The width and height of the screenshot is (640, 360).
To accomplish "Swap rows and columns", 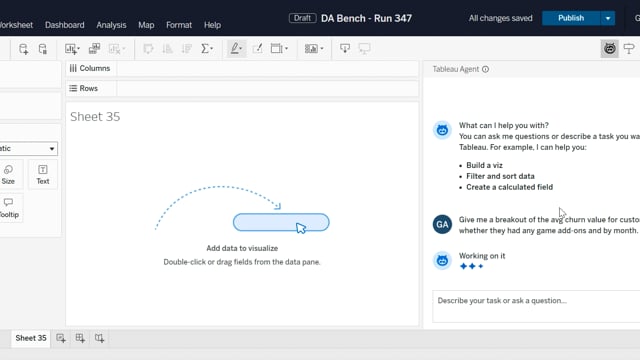I will tap(148, 49).
